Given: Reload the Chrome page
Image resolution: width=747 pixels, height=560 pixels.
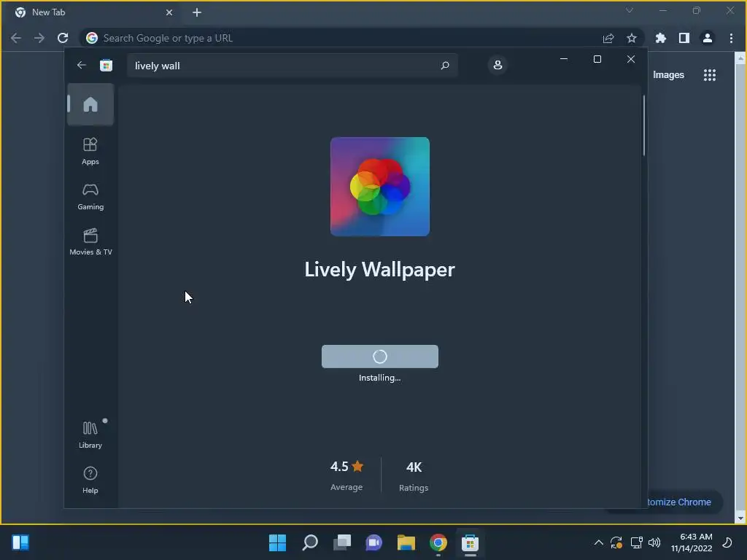Looking at the screenshot, I should pos(63,38).
